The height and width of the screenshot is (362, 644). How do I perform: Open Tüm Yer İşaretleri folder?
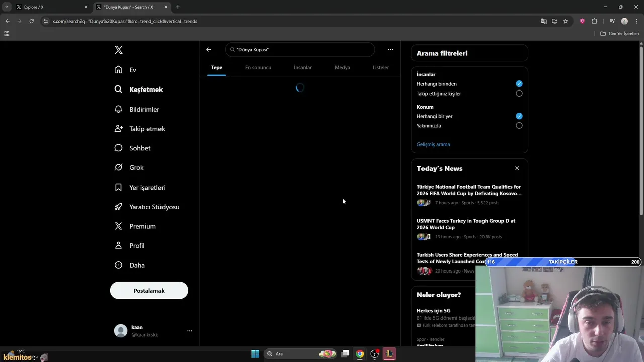click(620, 33)
